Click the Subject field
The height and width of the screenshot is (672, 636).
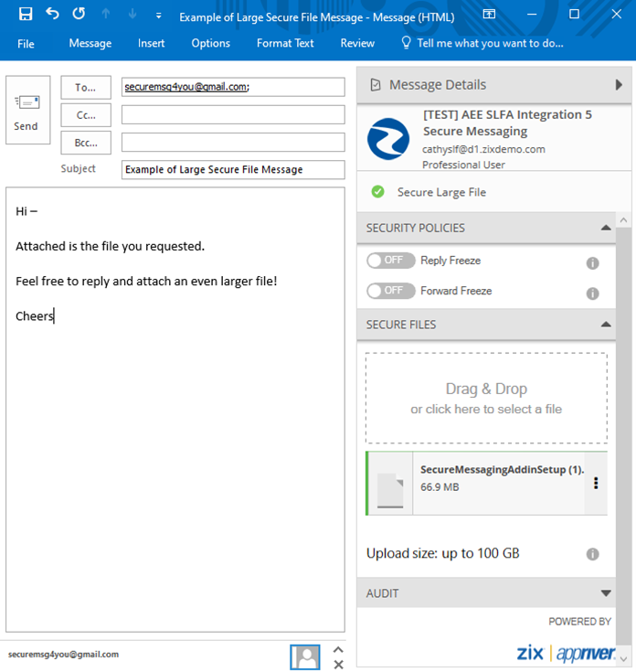233,170
